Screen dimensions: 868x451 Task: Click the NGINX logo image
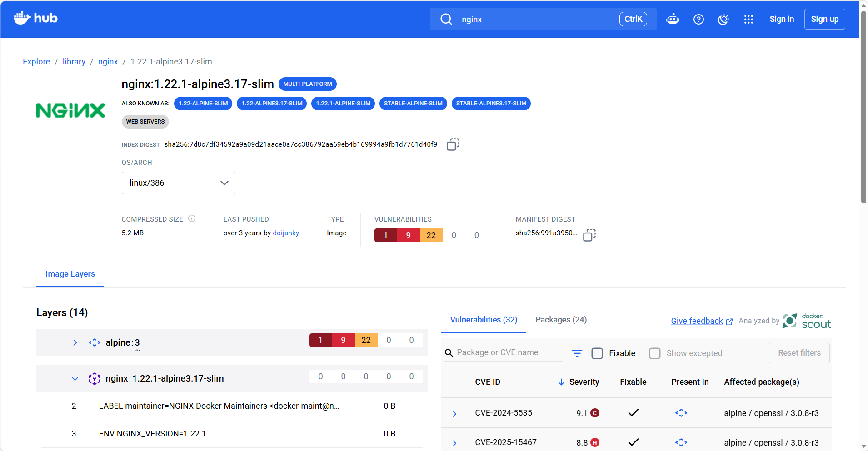coord(70,110)
